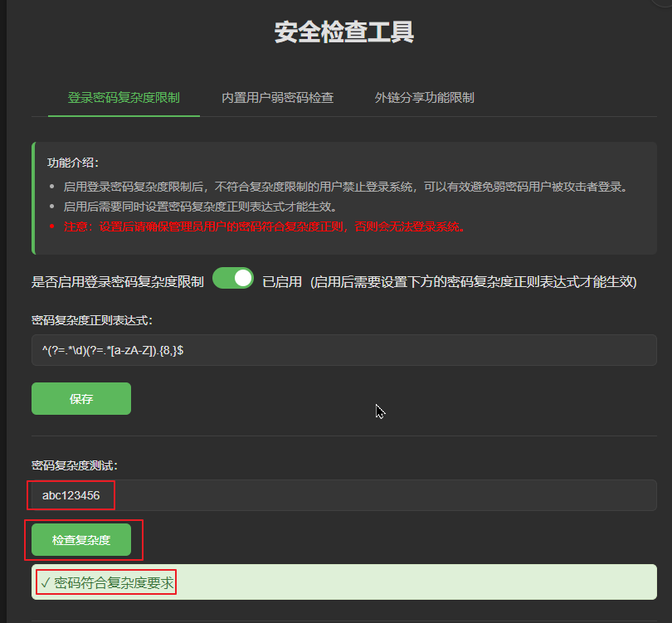Click the 检查复杂度 button
Viewport: 672px width, 623px height.
click(x=81, y=539)
